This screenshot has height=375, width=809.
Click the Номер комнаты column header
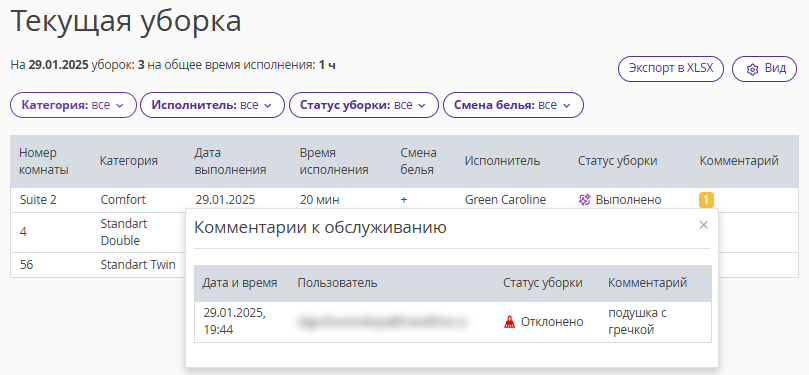[x=44, y=161]
